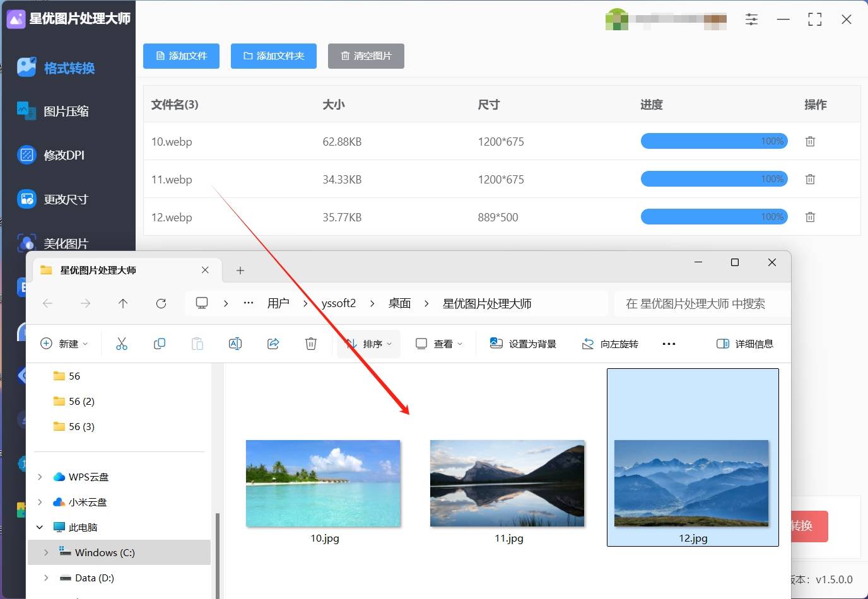Show hidden breadcrumb ellipsis in address bar

249,303
